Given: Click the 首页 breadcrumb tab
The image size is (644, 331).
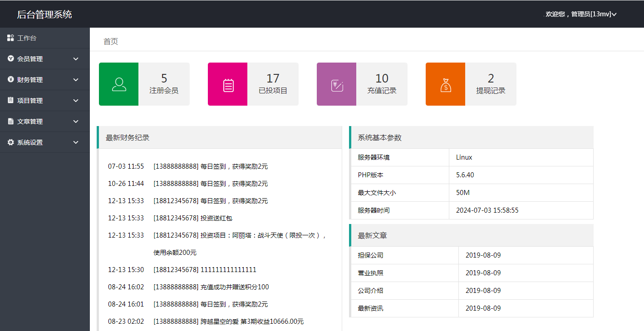Looking at the screenshot, I should click(111, 41).
